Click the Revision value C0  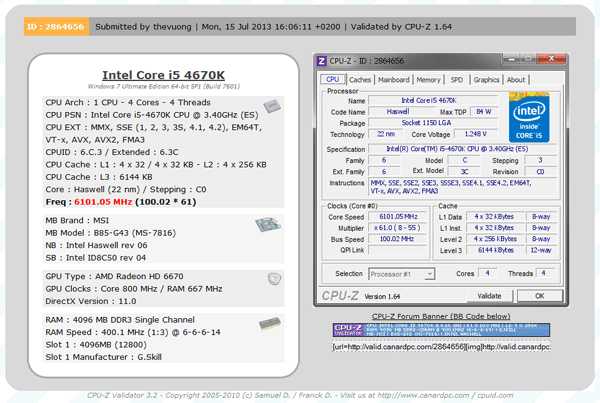[x=540, y=171]
